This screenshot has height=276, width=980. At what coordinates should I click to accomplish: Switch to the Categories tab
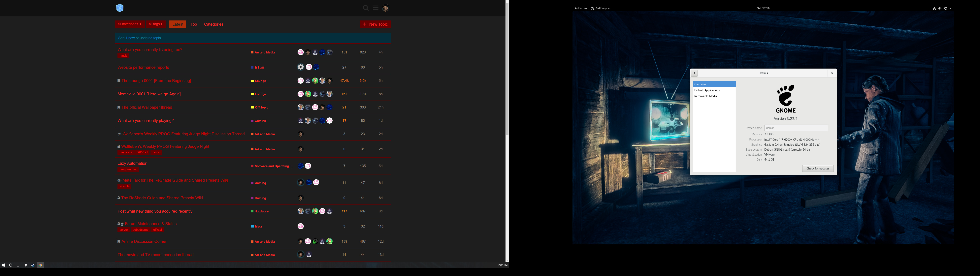pyautogui.click(x=213, y=24)
